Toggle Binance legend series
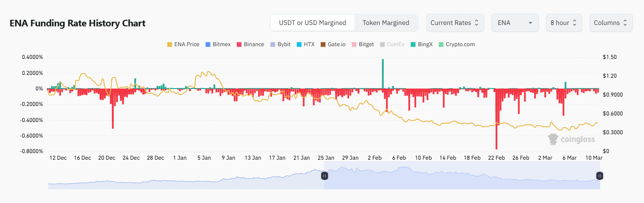This screenshot has height=203, width=644. click(x=251, y=44)
